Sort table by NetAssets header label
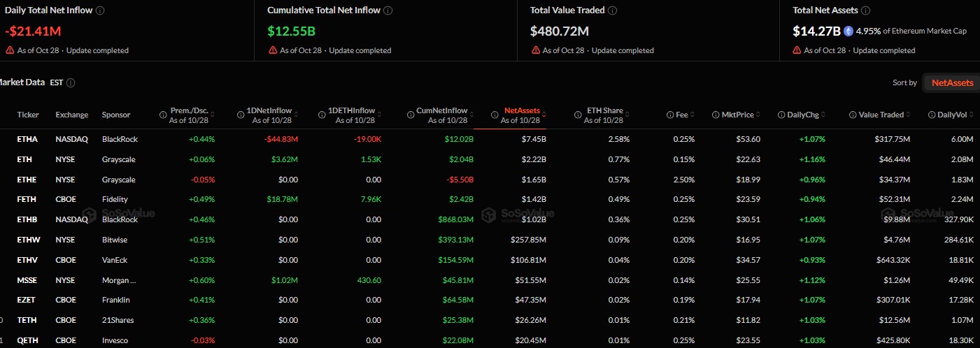The width and height of the screenshot is (980, 348). coord(522,110)
